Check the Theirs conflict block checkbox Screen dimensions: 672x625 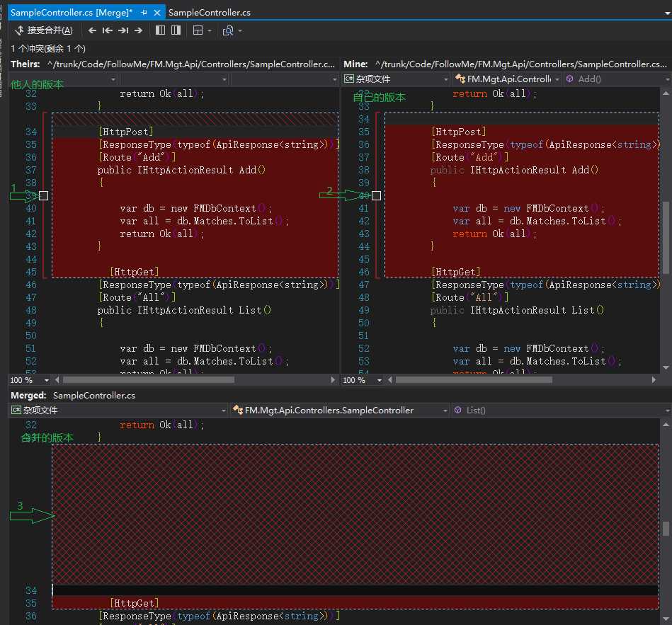[x=44, y=196]
